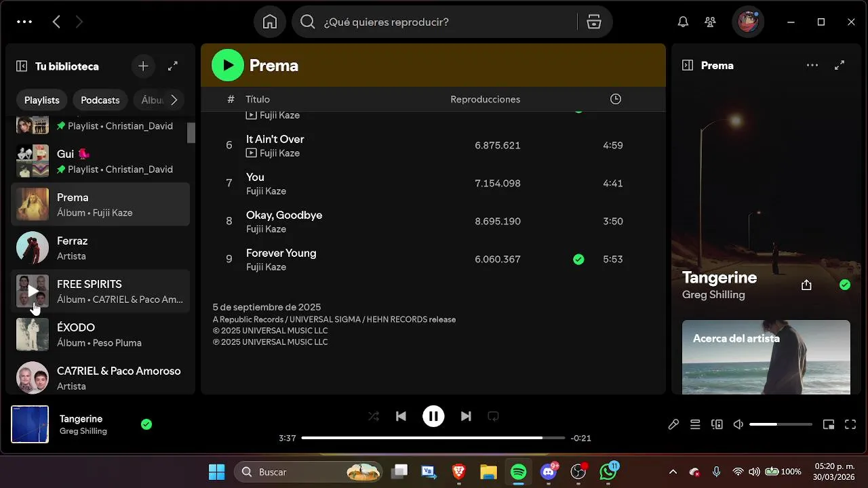Open the Home page icon

[x=270, y=22]
